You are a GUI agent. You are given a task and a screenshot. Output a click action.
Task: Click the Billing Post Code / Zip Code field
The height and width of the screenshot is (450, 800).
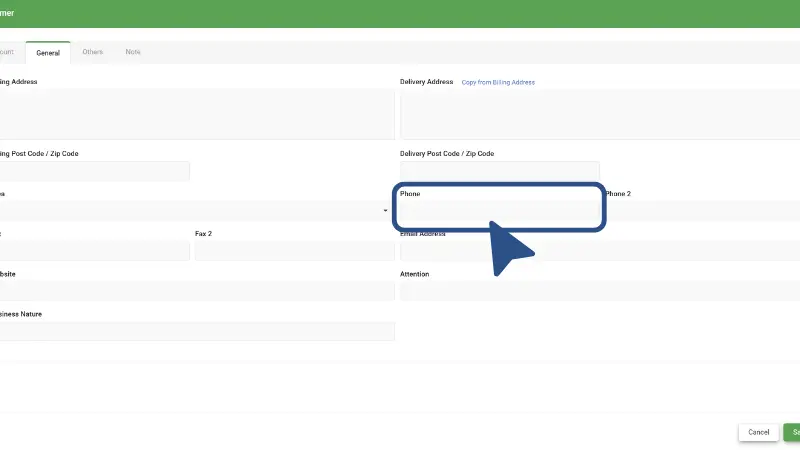tap(94, 171)
